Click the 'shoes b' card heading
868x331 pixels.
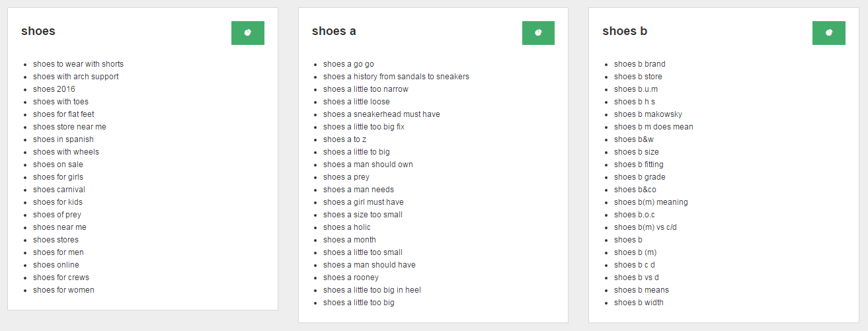(x=625, y=31)
